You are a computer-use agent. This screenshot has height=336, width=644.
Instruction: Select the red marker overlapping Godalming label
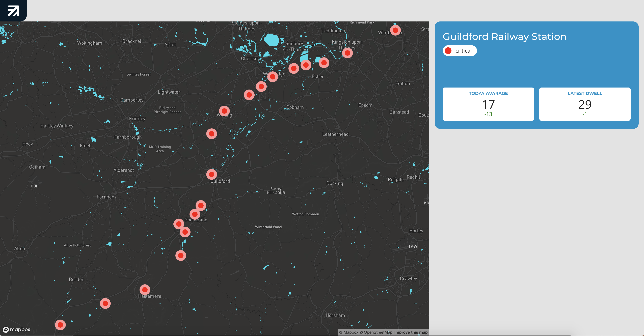pos(195,214)
